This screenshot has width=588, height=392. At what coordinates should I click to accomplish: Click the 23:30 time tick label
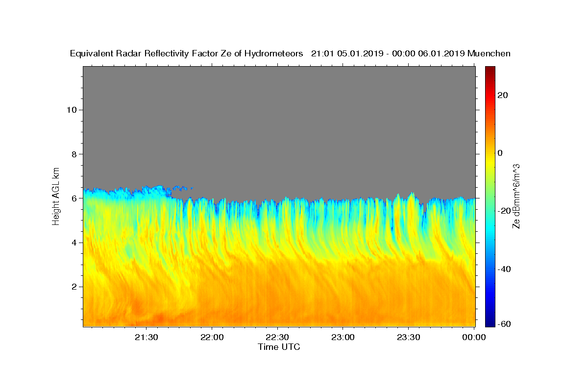[x=408, y=337]
